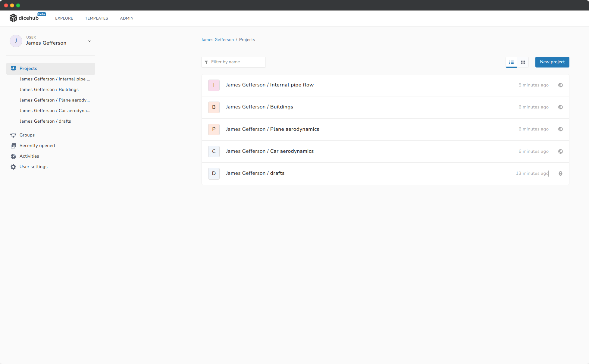Screen dimensions: 589x364
Task: Follow James Gefferson breadcrumb link
Action: (218, 40)
